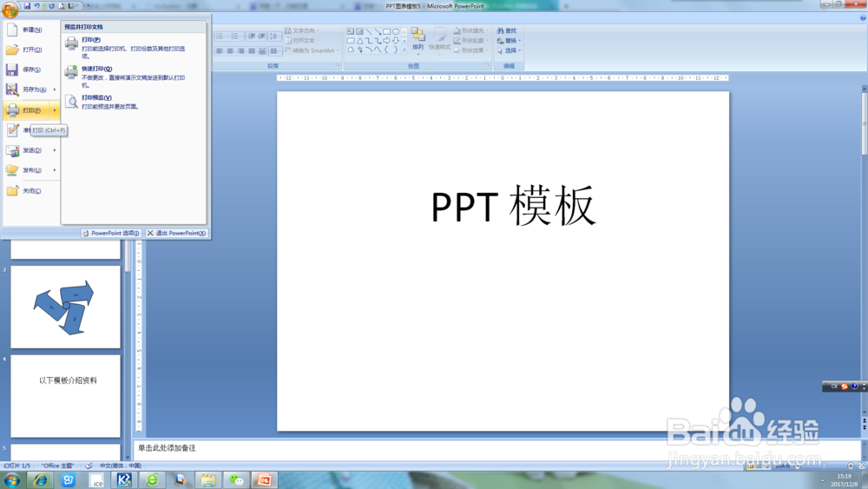Select the text box shape in gallery
The height and width of the screenshot is (489, 868).
[351, 31]
